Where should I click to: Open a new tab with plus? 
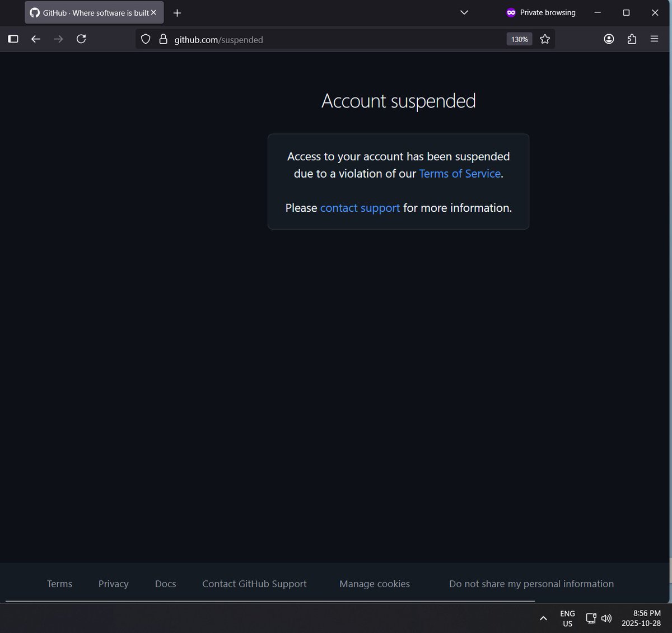tap(177, 13)
